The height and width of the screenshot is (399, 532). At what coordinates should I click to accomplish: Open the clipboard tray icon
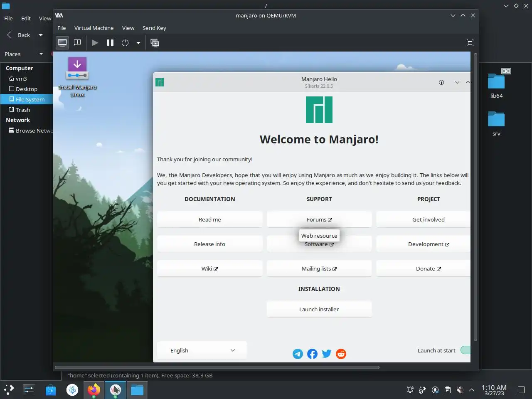(x=447, y=390)
